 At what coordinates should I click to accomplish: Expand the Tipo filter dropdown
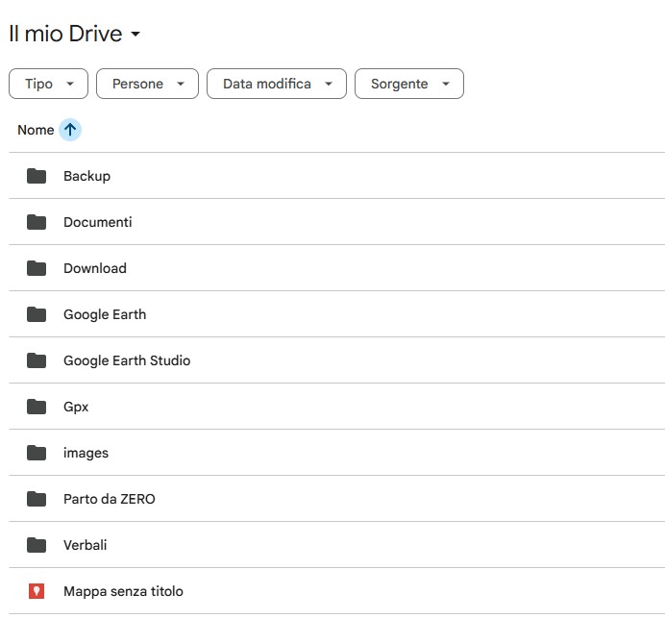(x=48, y=84)
